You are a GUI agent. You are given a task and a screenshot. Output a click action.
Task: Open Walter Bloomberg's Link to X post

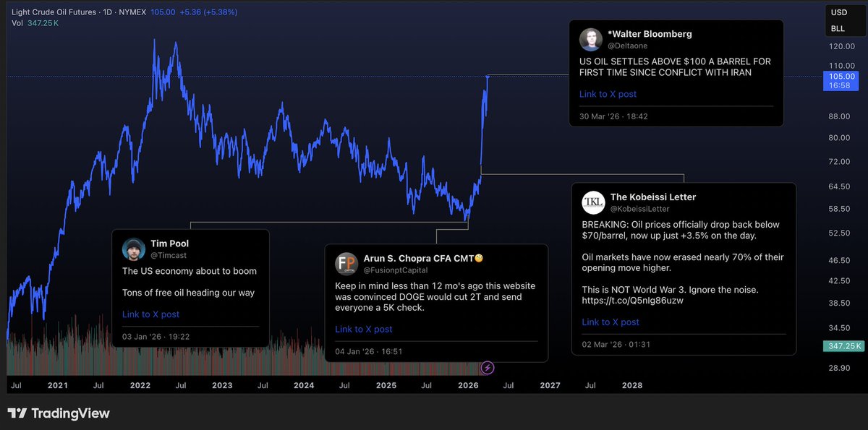click(x=608, y=94)
